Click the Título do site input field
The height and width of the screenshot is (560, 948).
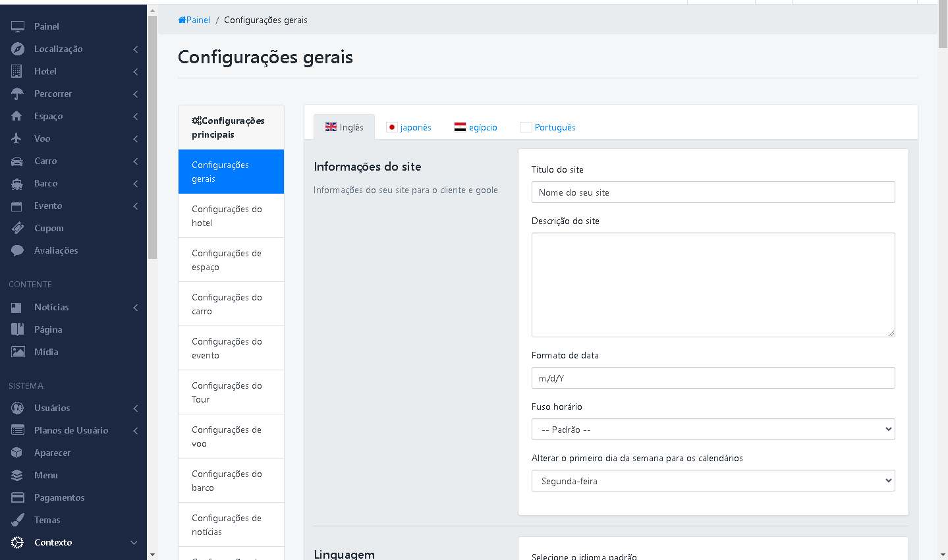point(713,192)
